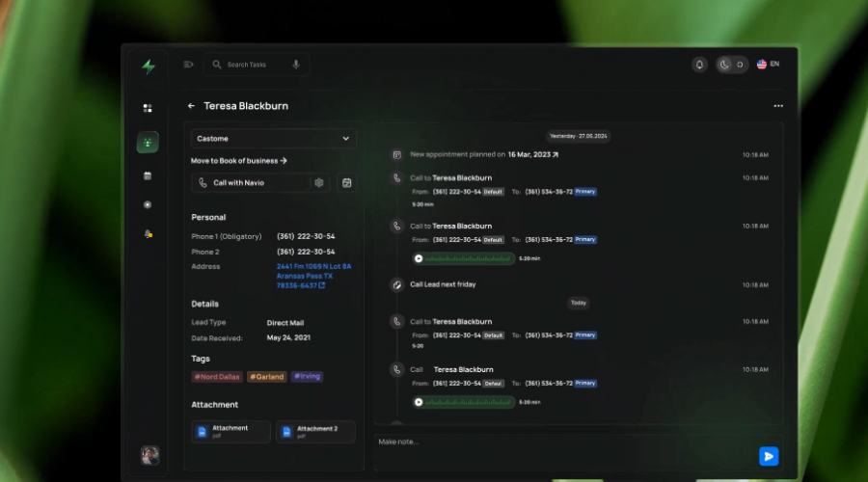
Task: Click the schedule calendar button beside Call with Navio
Action: point(346,182)
